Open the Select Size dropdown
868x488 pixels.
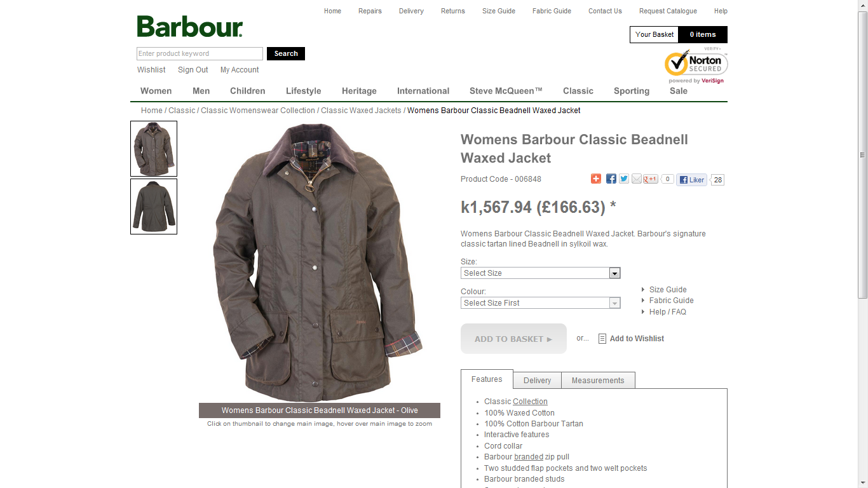pos(540,273)
